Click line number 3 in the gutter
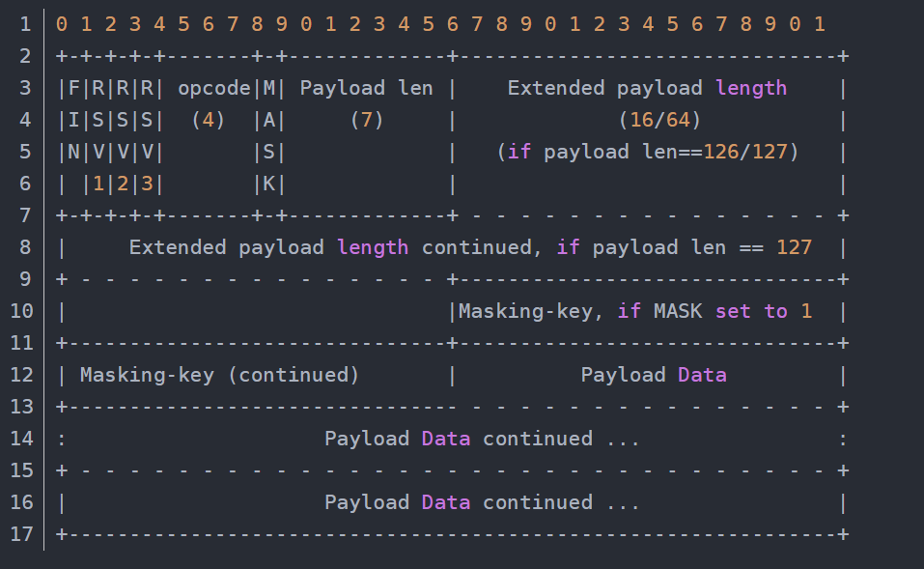The image size is (924, 569). [25, 89]
